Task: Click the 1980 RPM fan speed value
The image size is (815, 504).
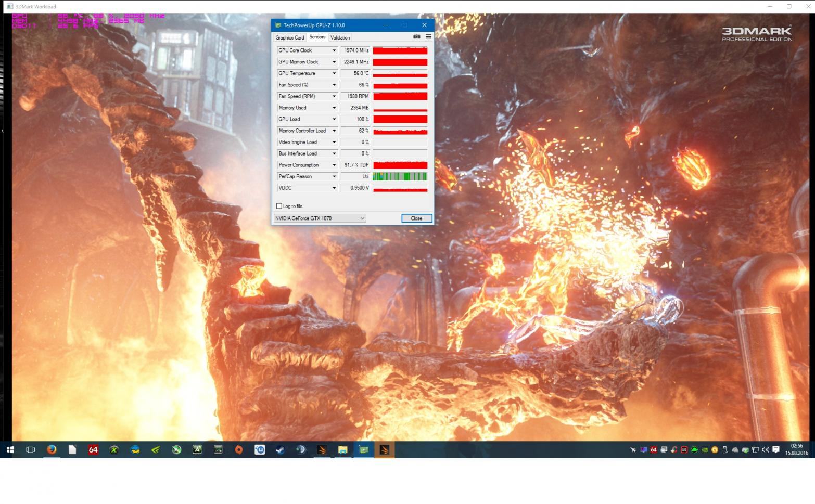Action: [355, 96]
